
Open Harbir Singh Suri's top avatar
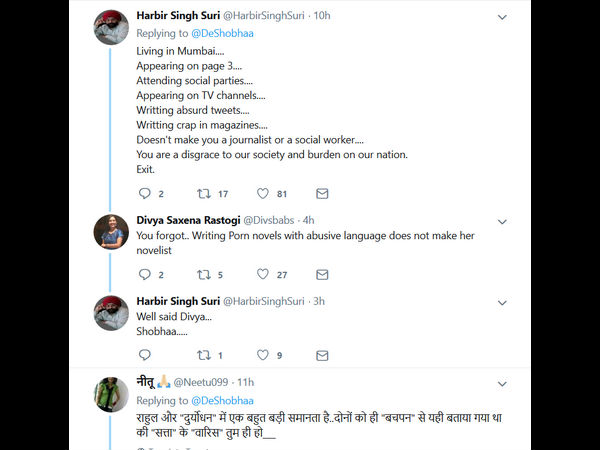pos(111,27)
